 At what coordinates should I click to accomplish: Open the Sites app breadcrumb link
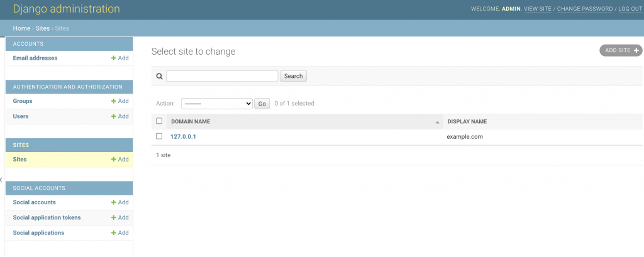[x=42, y=28]
